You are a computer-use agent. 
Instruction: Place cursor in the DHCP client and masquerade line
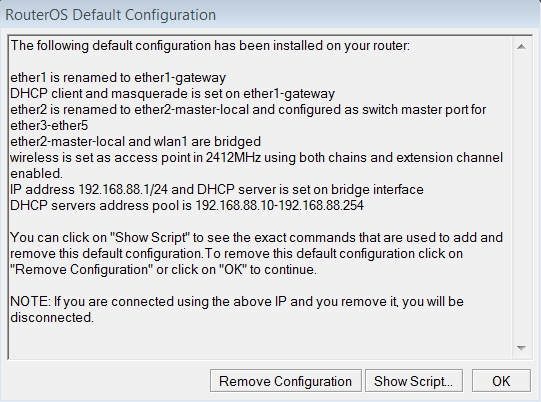coord(173,94)
